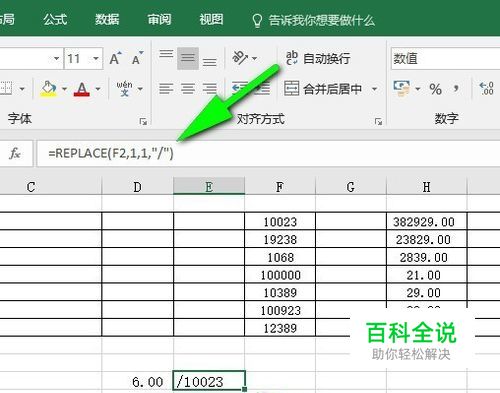500x393 pixels.
Task: Open the 字体 group dialog launcher
Action: (x=143, y=122)
